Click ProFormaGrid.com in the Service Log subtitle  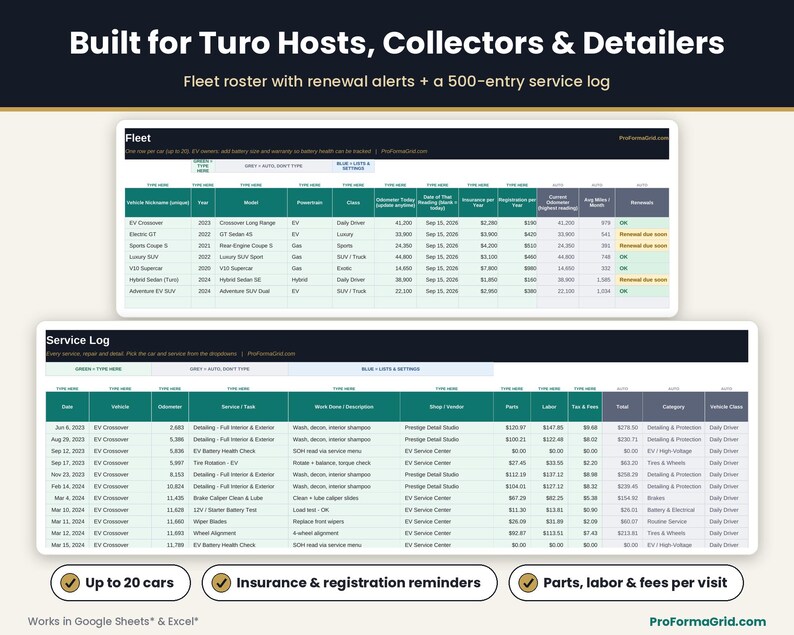click(x=271, y=353)
